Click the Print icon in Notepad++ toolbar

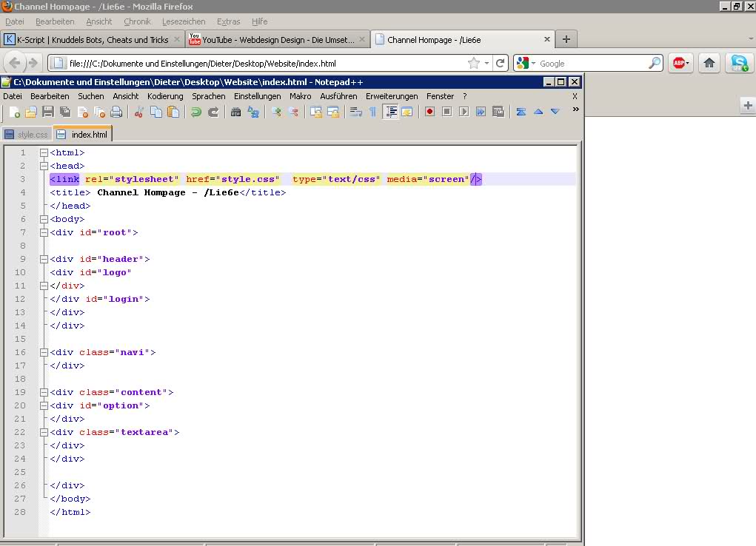point(116,112)
